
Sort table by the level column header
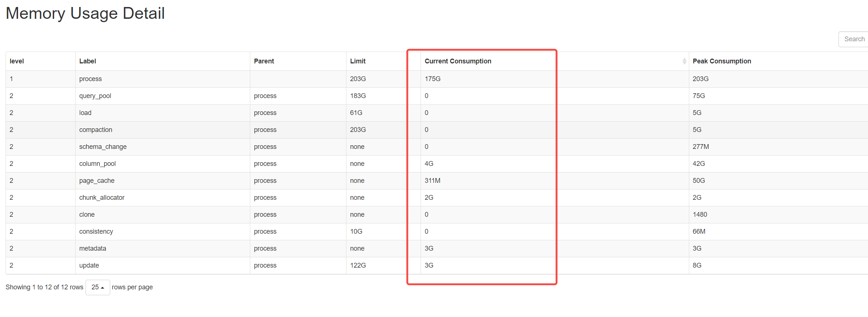pyautogui.click(x=17, y=61)
